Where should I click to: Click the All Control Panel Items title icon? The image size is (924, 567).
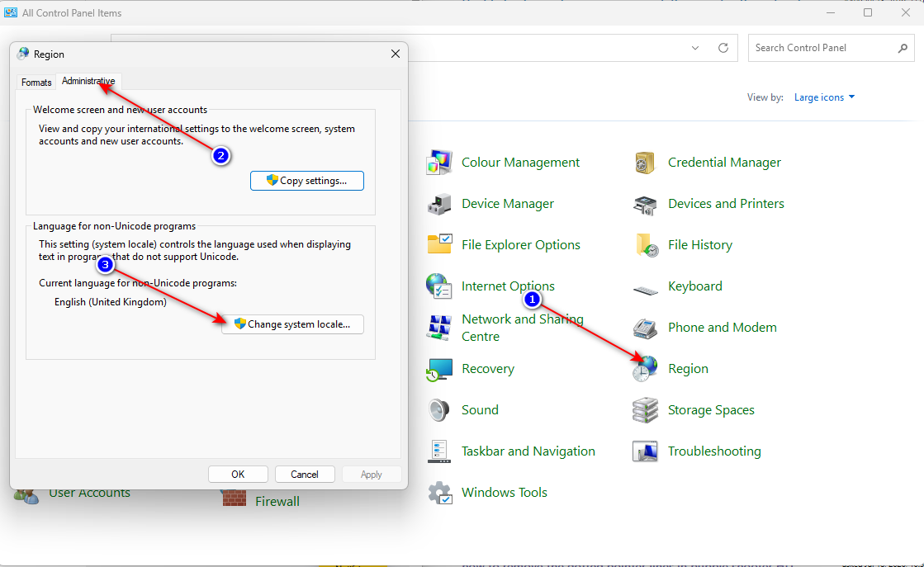(x=11, y=12)
